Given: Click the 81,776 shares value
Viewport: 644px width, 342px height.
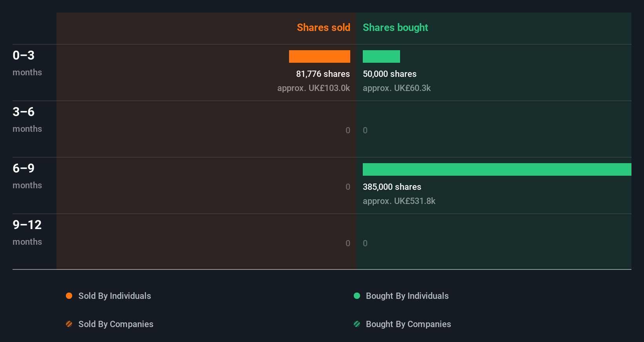Looking at the screenshot, I should click(323, 74).
